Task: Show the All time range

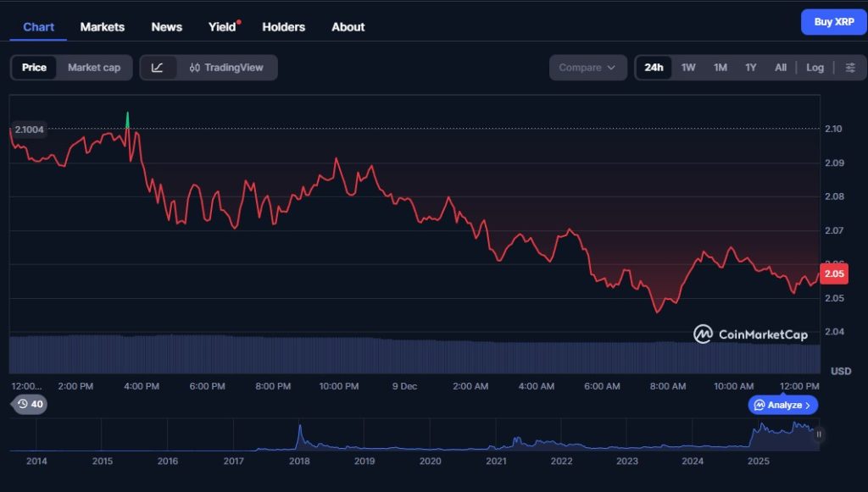Action: (x=781, y=68)
